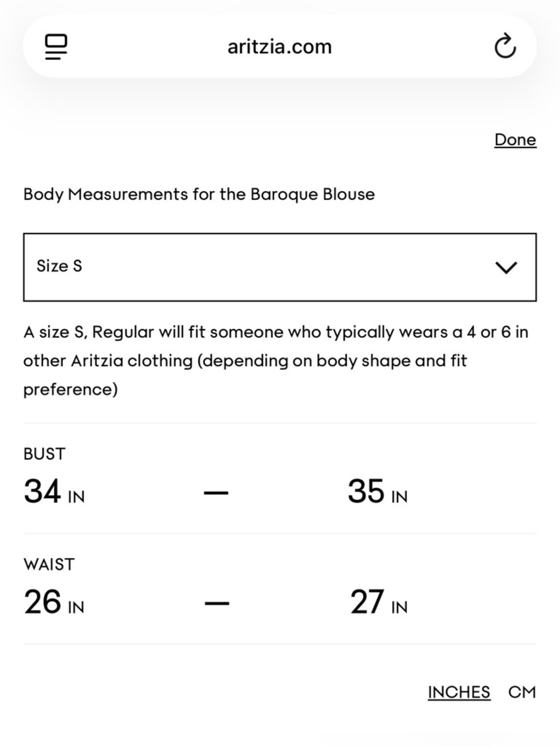The image size is (560, 747).
Task: Close the size guide with Done
Action: 515,140
